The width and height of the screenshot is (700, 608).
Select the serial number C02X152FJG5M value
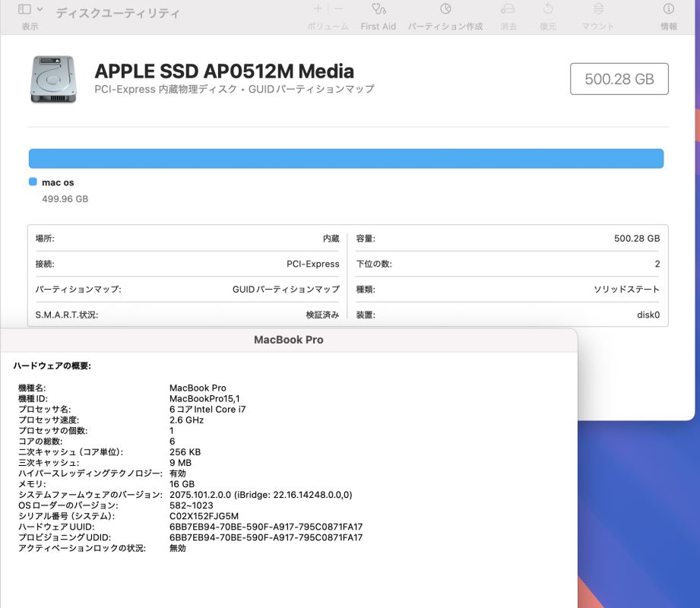(204, 516)
